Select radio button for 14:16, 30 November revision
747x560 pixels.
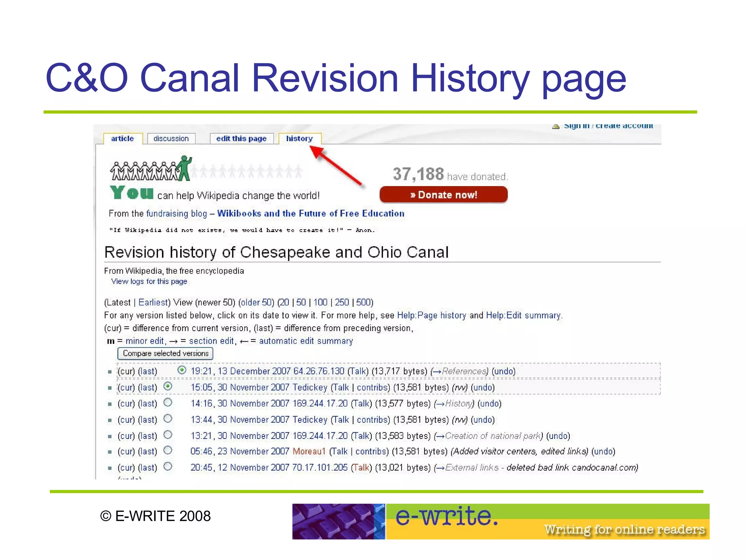[x=168, y=402]
